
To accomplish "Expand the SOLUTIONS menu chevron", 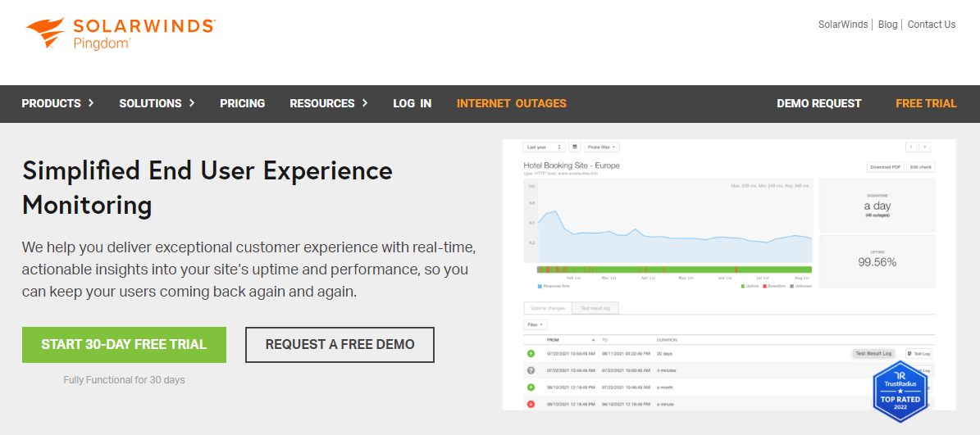I will (x=192, y=103).
